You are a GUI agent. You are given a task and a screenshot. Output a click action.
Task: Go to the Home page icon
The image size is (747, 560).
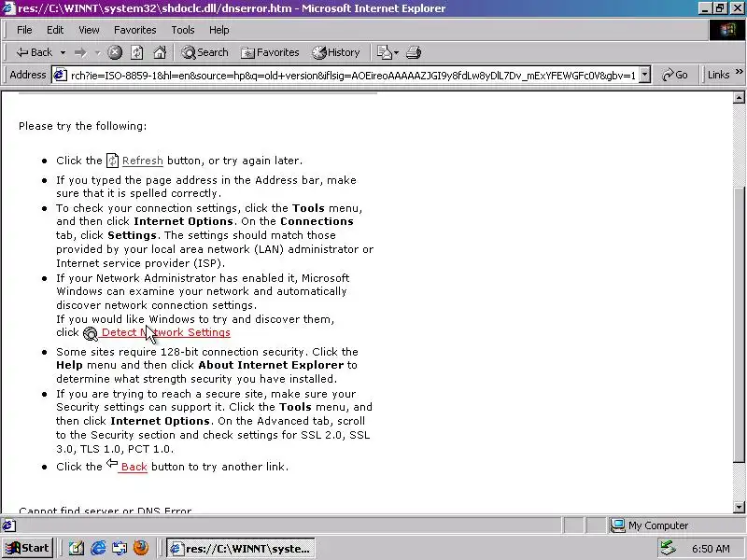click(160, 52)
